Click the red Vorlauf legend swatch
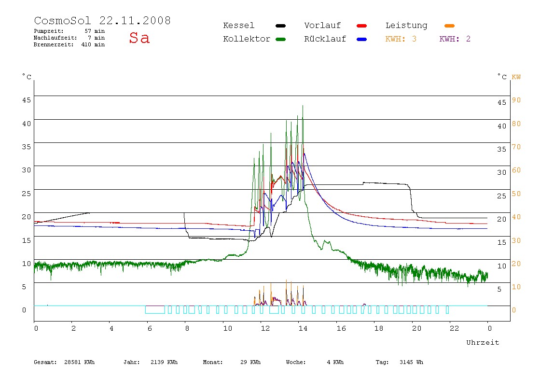Screen dimensions: 554x392 [362, 26]
